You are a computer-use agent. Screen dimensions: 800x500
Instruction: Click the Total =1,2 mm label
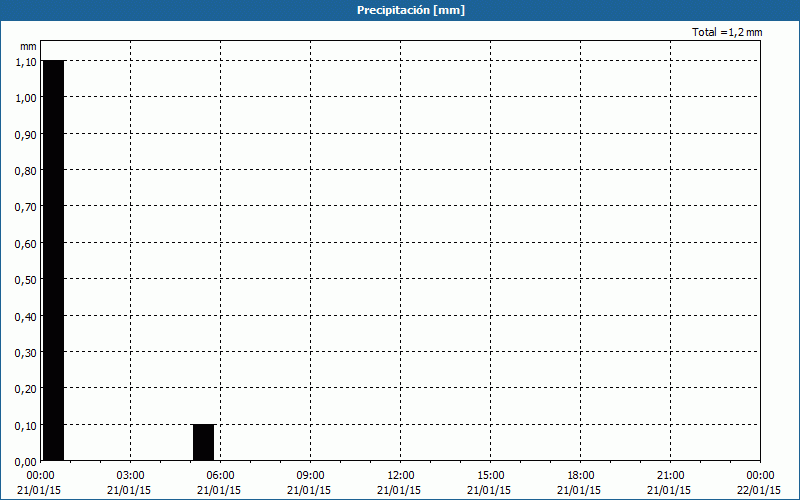pos(727,32)
